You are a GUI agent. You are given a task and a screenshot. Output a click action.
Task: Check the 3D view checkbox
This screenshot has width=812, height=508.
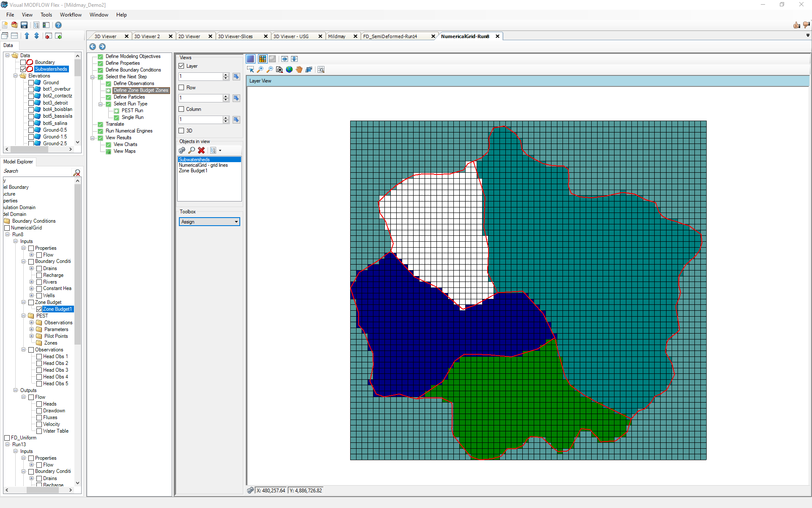pyautogui.click(x=181, y=130)
